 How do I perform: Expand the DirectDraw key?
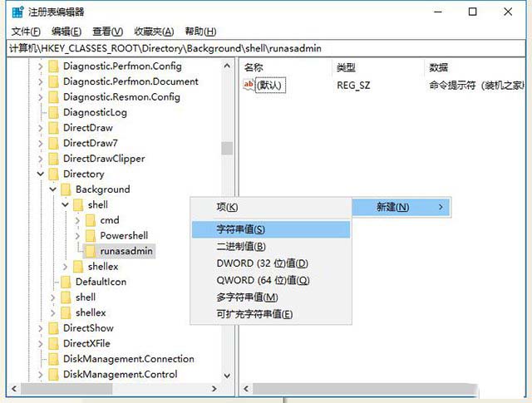coord(41,128)
